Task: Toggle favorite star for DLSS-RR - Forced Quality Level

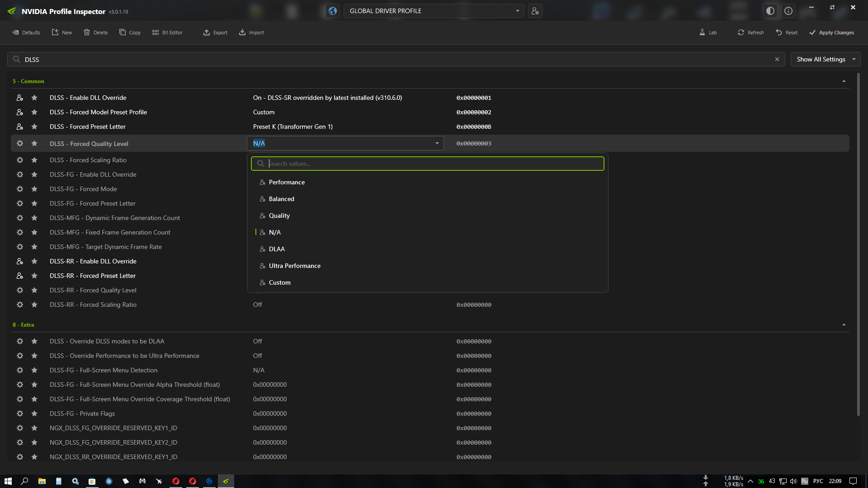Action: (34, 290)
